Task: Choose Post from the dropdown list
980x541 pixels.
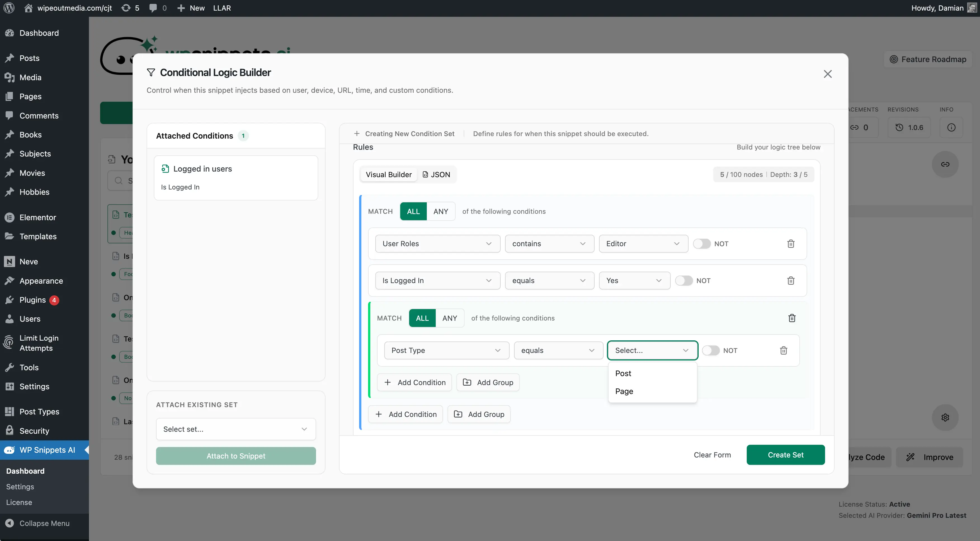Action: (x=652, y=373)
